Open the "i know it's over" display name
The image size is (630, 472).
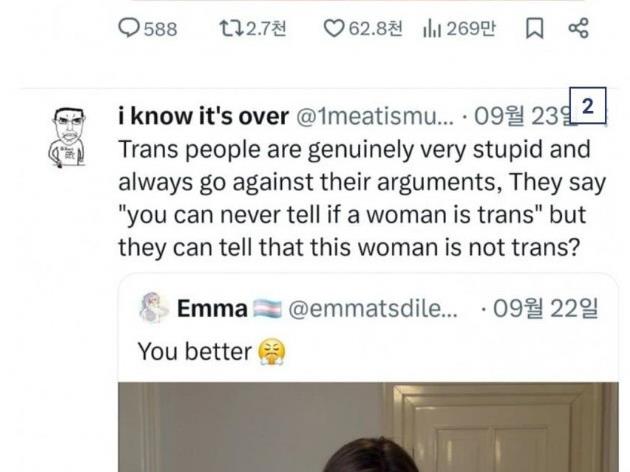(203, 116)
